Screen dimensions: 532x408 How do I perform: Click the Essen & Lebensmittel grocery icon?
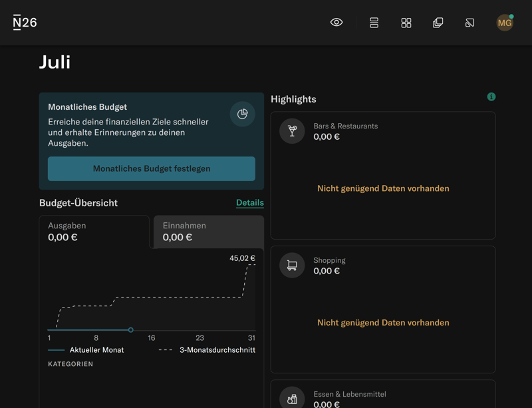click(292, 399)
